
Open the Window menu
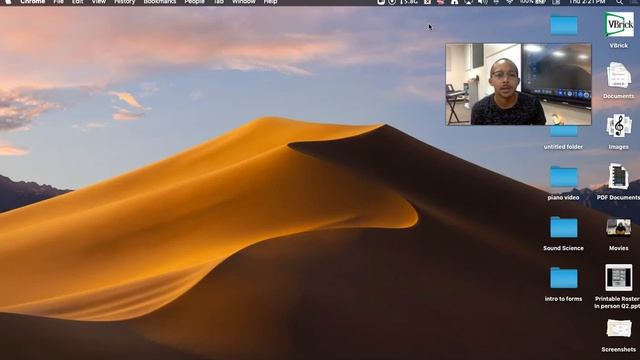click(244, 2)
